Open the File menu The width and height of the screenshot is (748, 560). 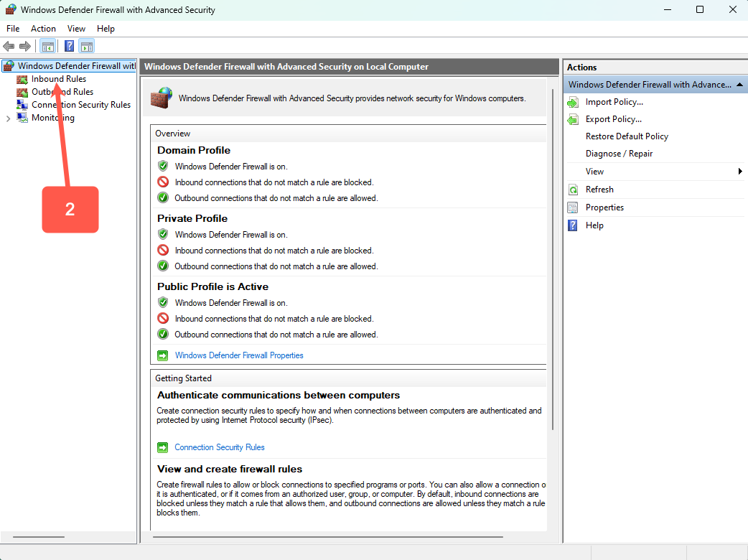(x=13, y=29)
